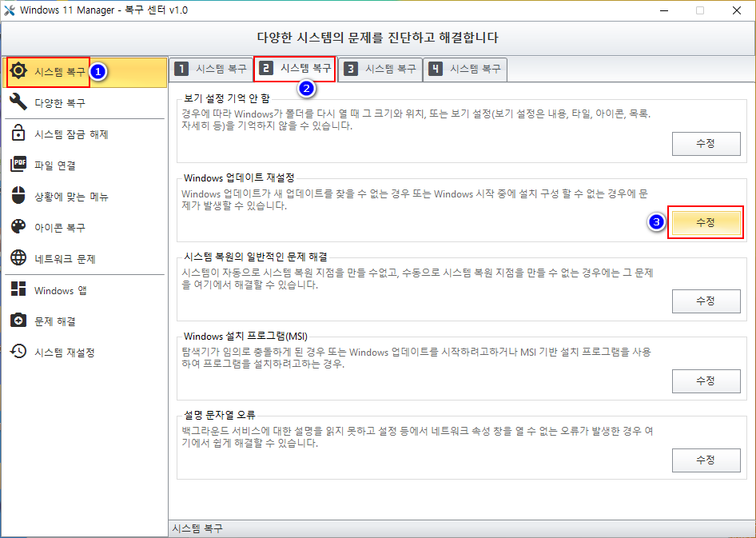
Task: Click the PDF icon for 파일 연결
Action: (18, 165)
